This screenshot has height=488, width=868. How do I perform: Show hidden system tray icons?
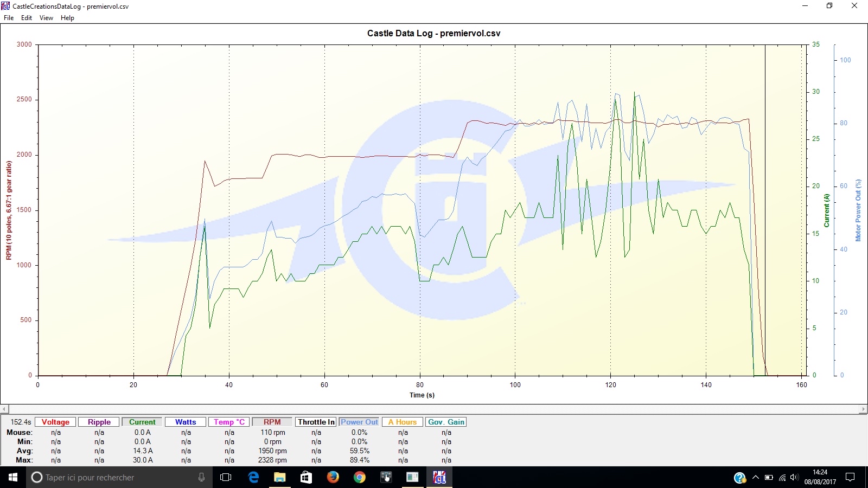(x=755, y=478)
